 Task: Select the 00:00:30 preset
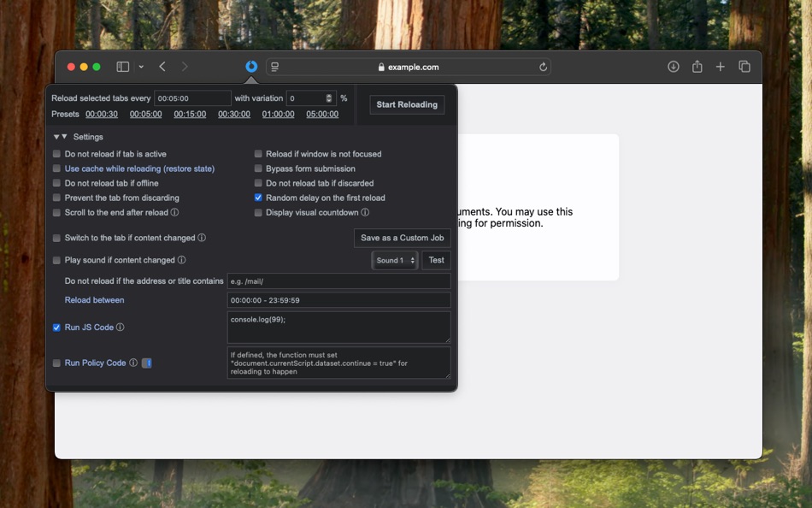click(102, 114)
